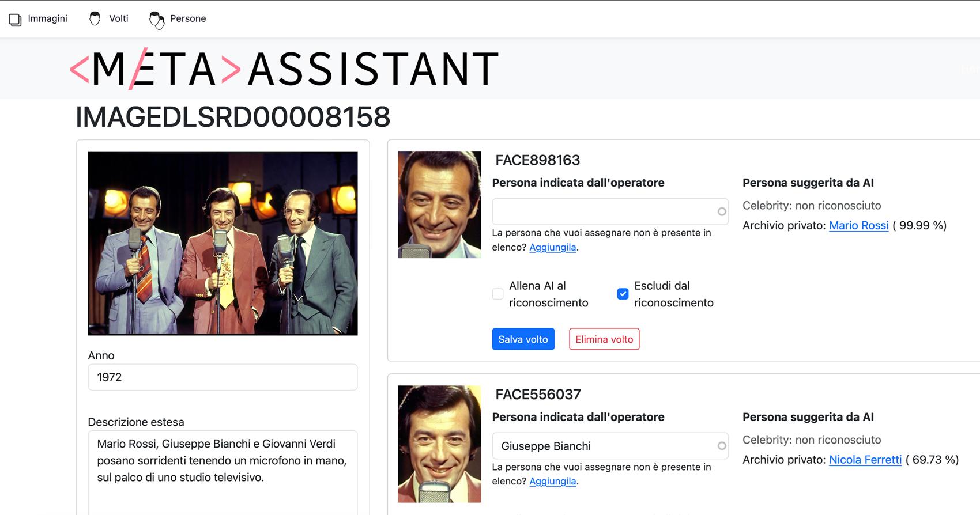Screen dimensions: 980x515
Task: Enable Allena AI al riconoscimento checkbox
Action: 497,294
